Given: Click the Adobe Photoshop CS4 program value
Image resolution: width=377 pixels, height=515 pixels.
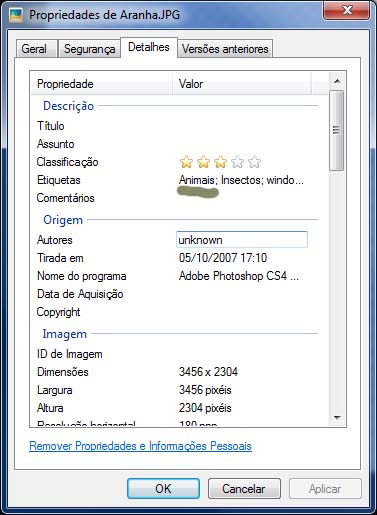Looking at the screenshot, I should 238,276.
